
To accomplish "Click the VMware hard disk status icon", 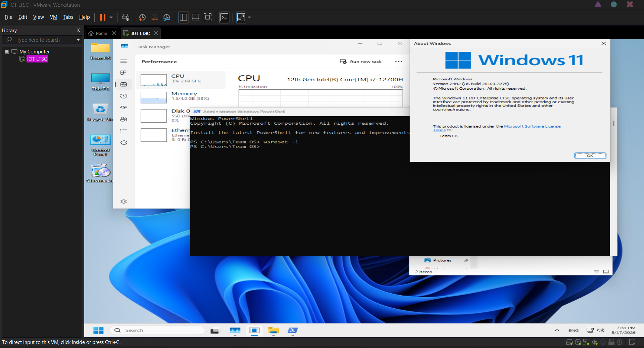I will pyautogui.click(x=569, y=342).
